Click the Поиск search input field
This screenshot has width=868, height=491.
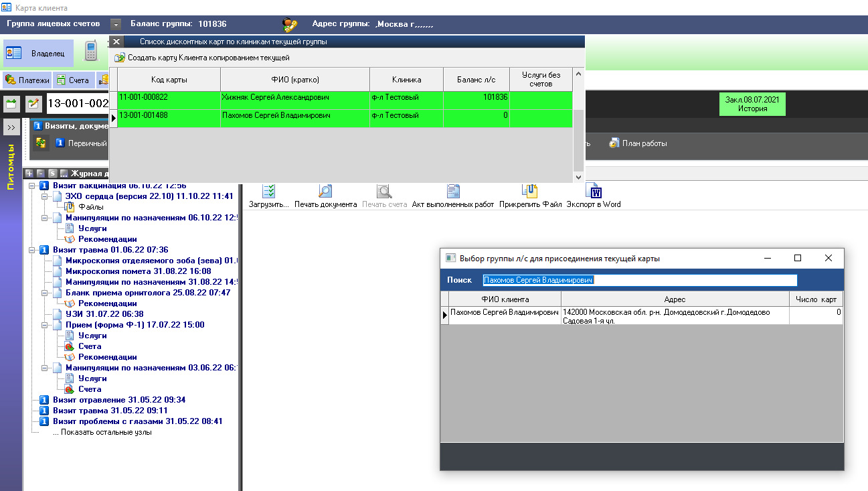[639, 280]
